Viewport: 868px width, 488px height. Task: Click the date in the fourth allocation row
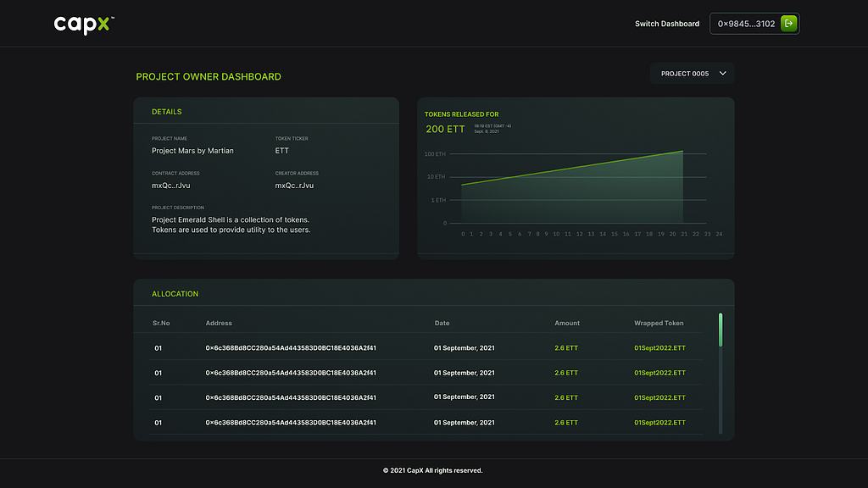[465, 422]
